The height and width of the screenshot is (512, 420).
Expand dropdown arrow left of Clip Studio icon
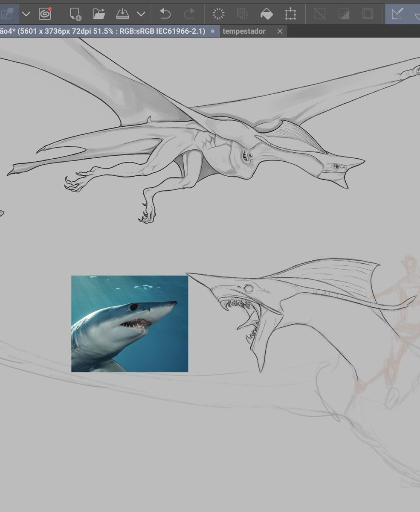[26, 14]
